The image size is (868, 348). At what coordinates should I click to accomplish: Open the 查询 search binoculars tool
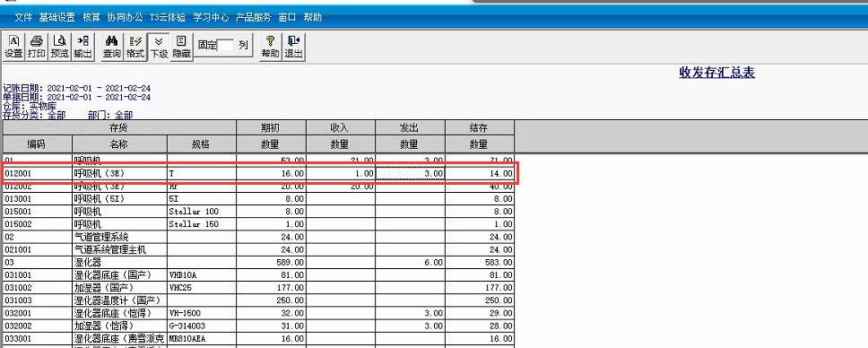(x=112, y=47)
